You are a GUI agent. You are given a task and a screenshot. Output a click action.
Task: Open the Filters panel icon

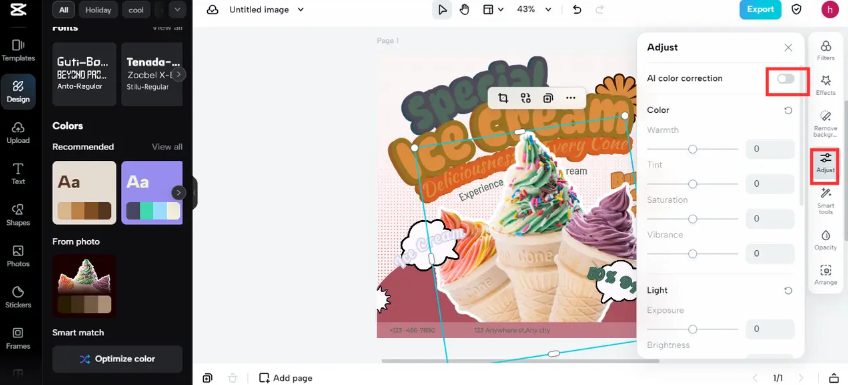tap(825, 50)
